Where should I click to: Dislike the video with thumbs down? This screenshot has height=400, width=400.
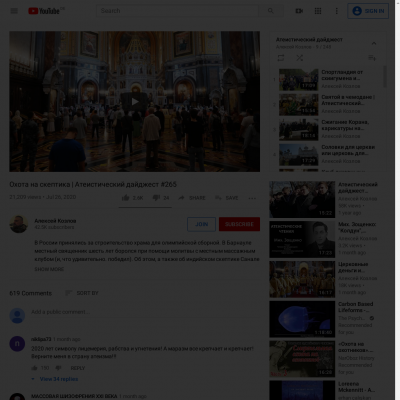156,198
